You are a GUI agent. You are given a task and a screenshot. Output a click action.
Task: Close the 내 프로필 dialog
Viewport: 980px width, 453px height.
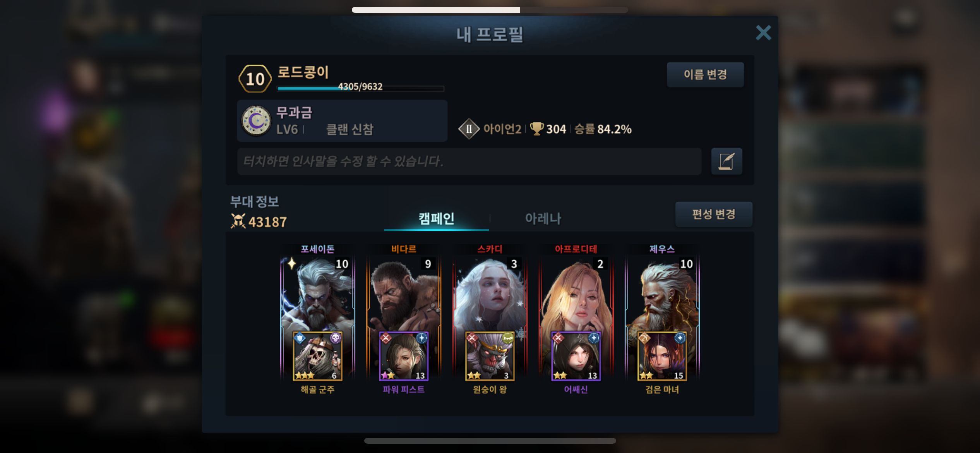pyautogui.click(x=763, y=33)
